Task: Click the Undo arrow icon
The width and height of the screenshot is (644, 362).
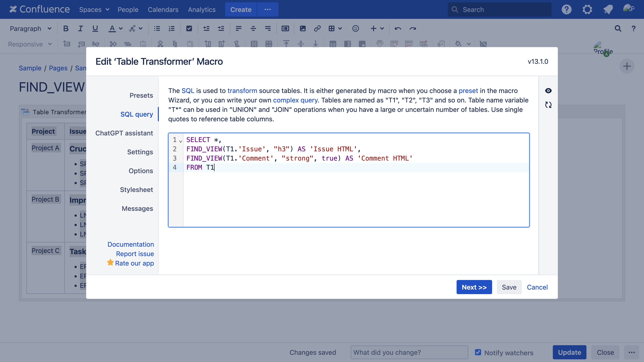Action: [x=398, y=28]
